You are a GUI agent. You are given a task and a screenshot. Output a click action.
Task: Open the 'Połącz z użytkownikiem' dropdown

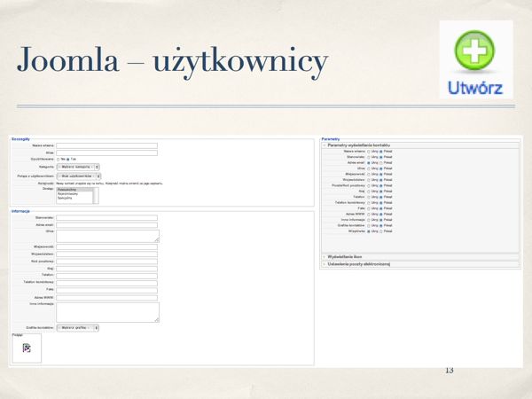79,176
